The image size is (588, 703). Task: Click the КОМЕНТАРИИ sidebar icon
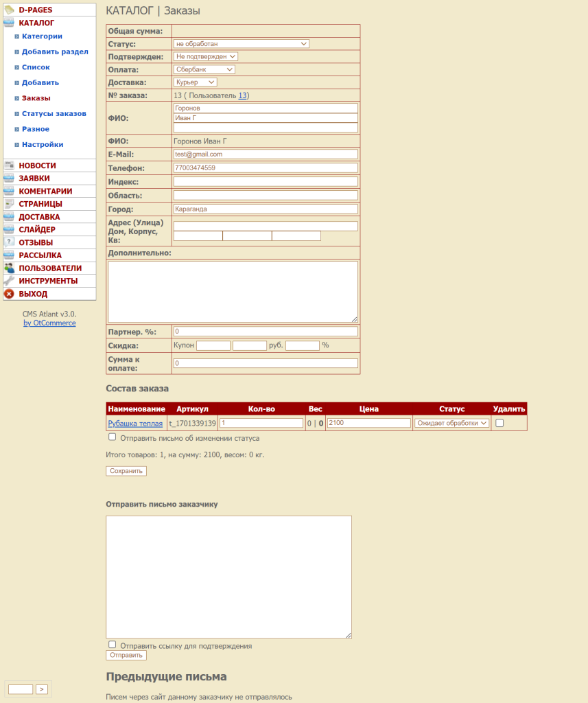point(9,191)
